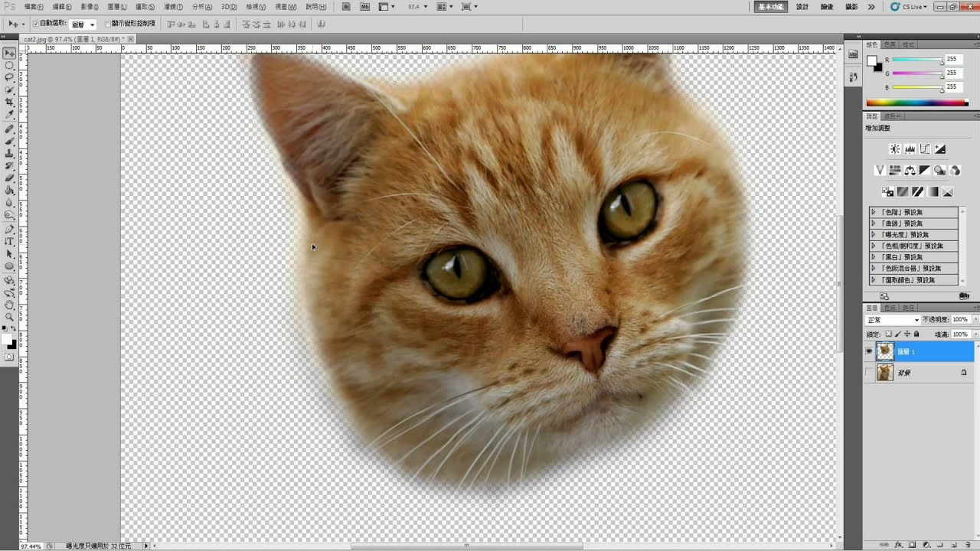Viewport: 980px width, 551px height.
Task: Expand the 「曝光度」預設集 presets
Action: pos(873,235)
